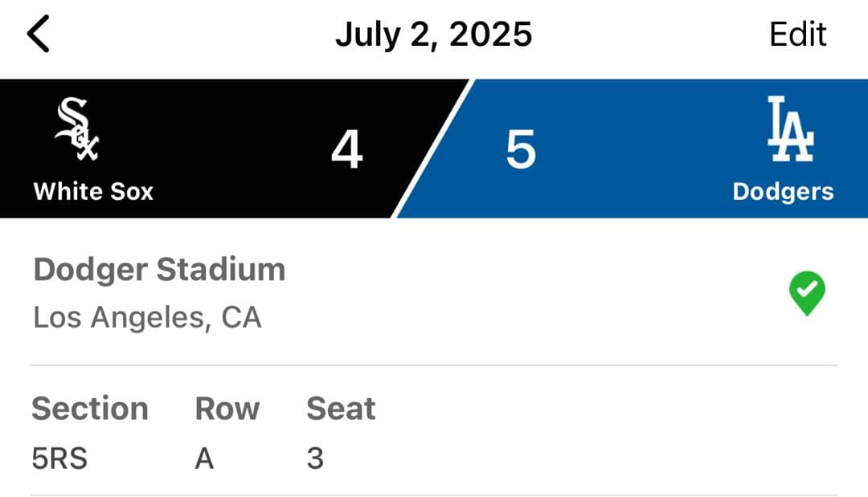Tap the White Sox team logo
Image resolution: width=868 pixels, height=497 pixels.
[x=77, y=130]
